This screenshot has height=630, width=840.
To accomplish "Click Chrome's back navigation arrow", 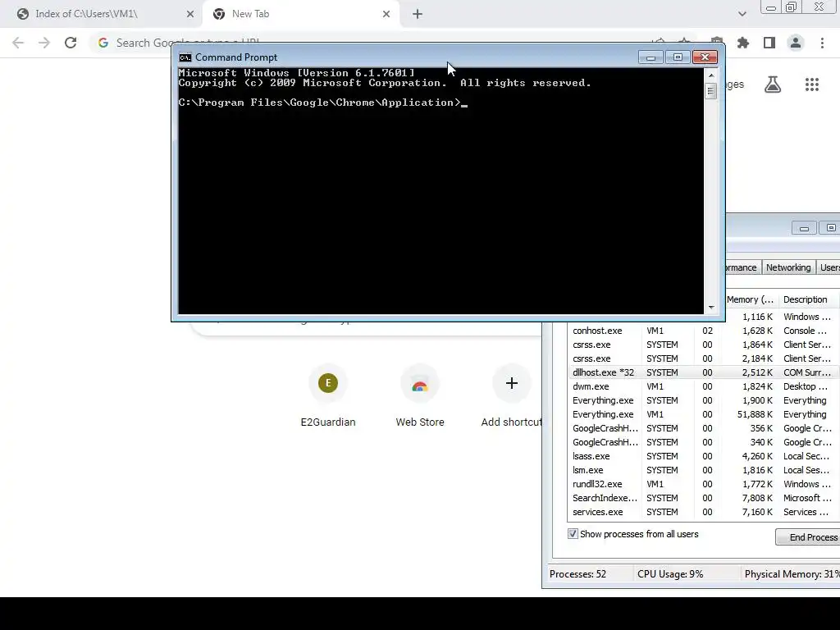I will point(18,43).
